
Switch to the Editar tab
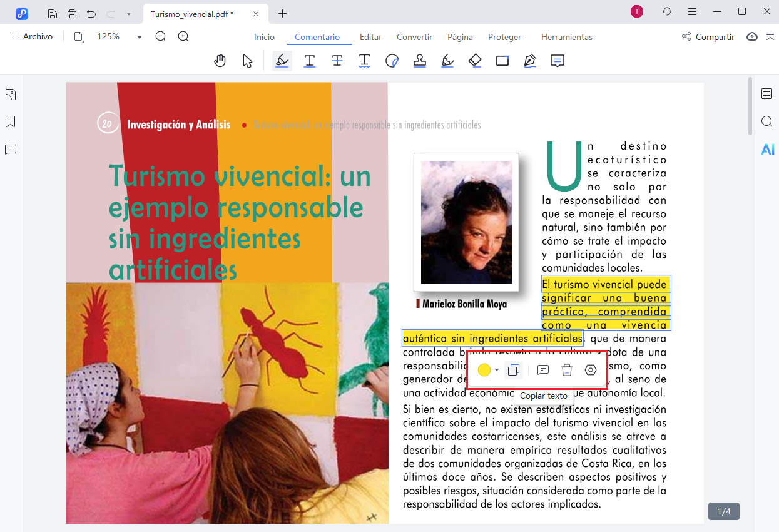point(370,37)
